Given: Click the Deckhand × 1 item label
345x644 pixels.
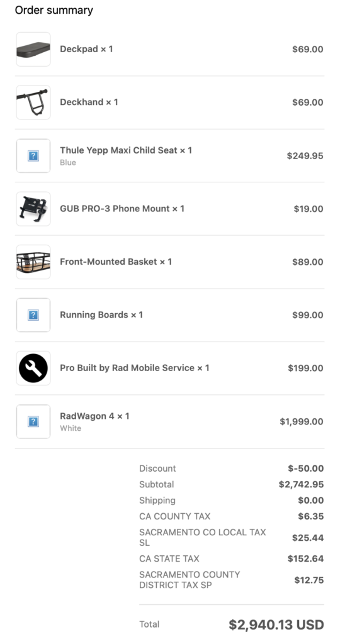Looking at the screenshot, I should coord(89,102).
